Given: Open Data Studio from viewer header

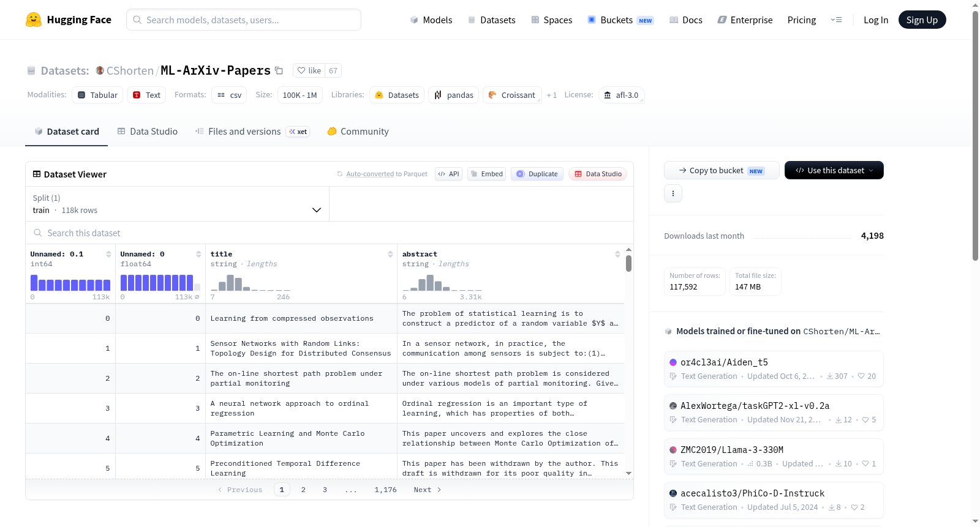Looking at the screenshot, I should coord(598,174).
